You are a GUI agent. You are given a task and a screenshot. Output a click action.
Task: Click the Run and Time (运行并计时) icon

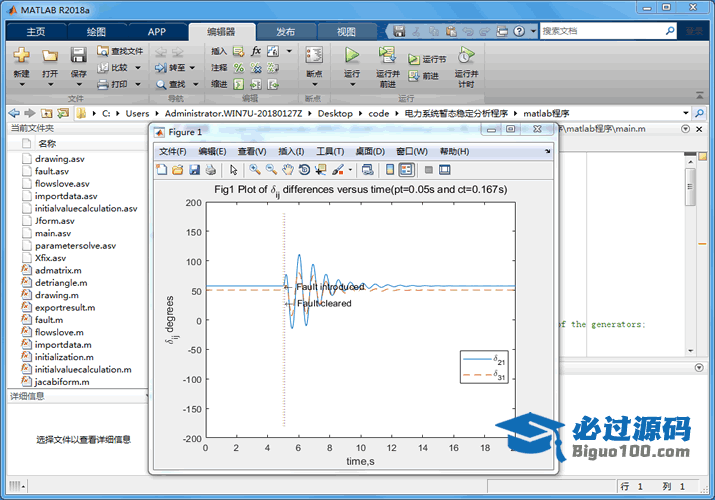tap(466, 56)
